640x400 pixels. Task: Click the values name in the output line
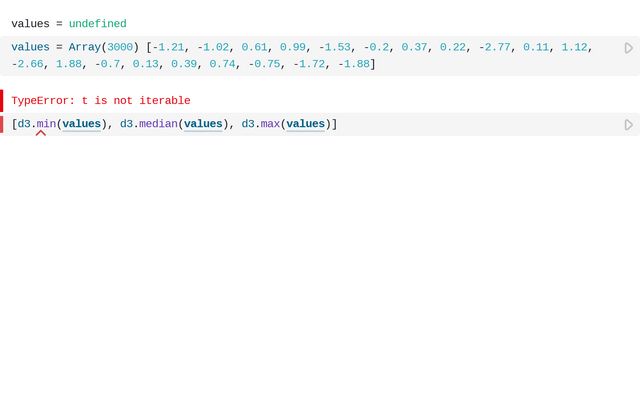30,24
